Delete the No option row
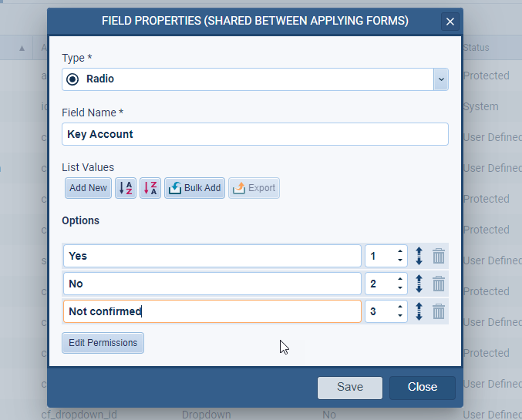Viewport: 522px width, 420px height. coord(439,284)
